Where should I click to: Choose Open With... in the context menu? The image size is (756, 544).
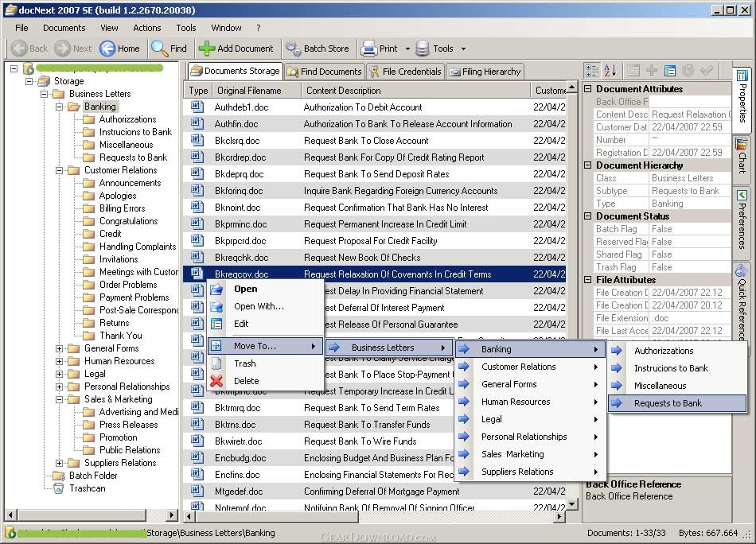[x=265, y=306]
